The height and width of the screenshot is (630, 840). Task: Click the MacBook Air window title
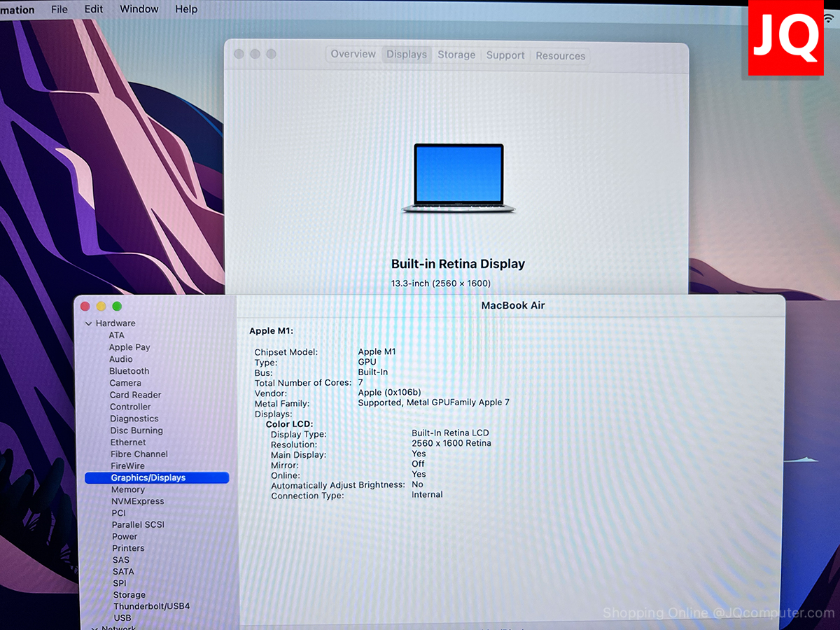[x=513, y=306]
